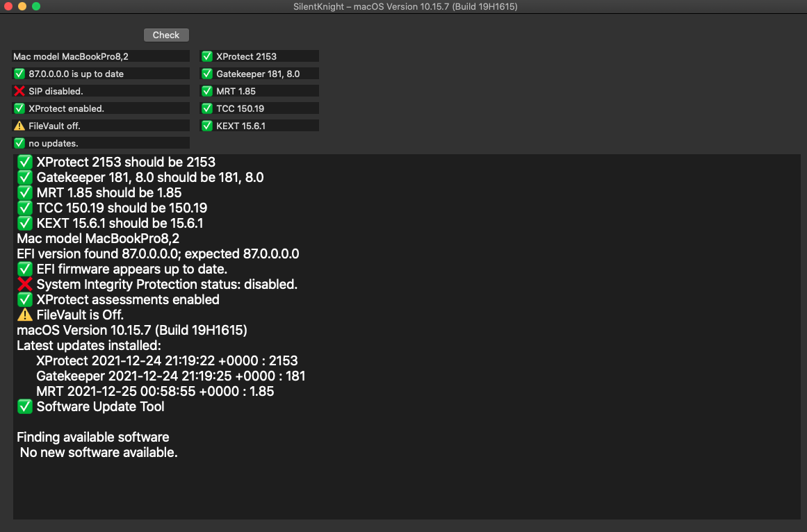Click checkmark on 'Gatekeeper 181, 8.0 should be' line

point(25,177)
